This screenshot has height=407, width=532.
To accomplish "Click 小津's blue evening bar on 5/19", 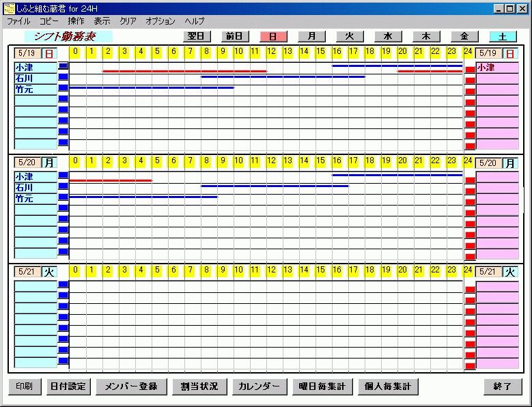I will point(397,66).
